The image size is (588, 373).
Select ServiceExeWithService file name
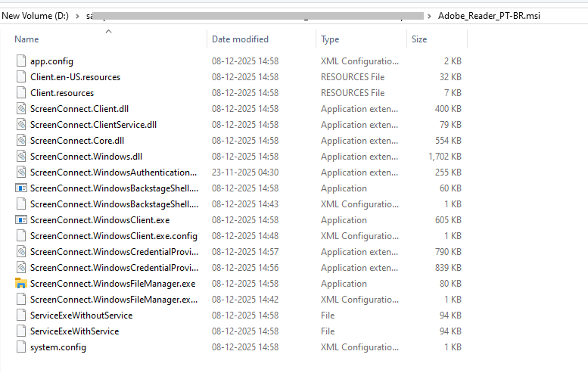pos(75,331)
